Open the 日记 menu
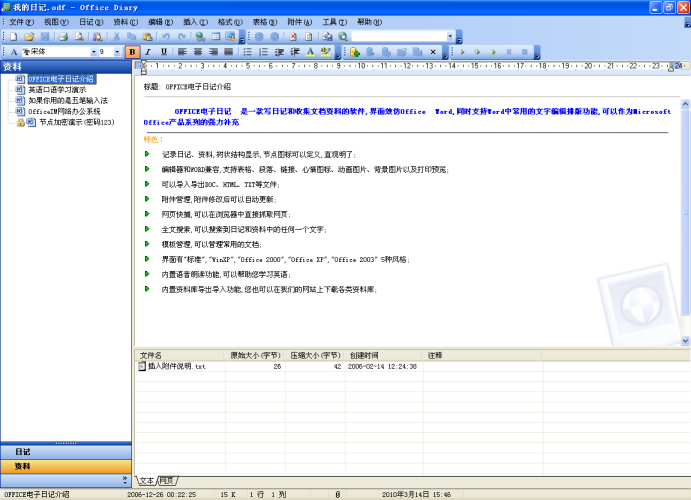This screenshot has height=500, width=691. (91, 22)
